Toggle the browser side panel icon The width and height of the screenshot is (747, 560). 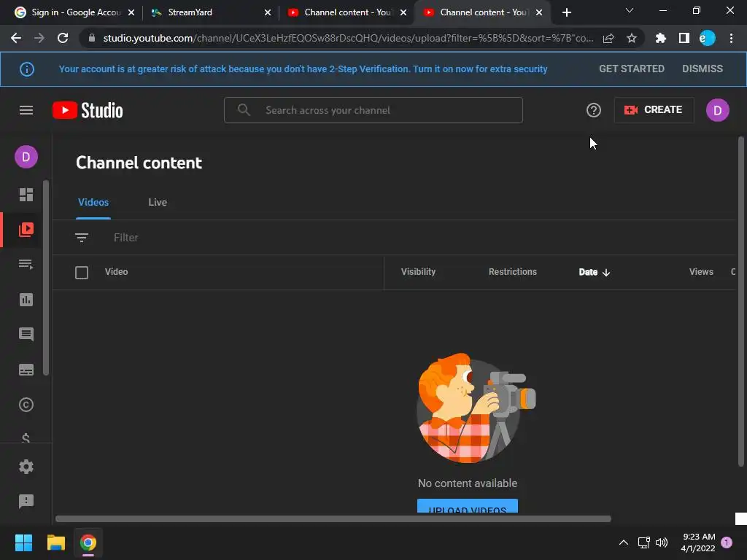click(x=684, y=38)
